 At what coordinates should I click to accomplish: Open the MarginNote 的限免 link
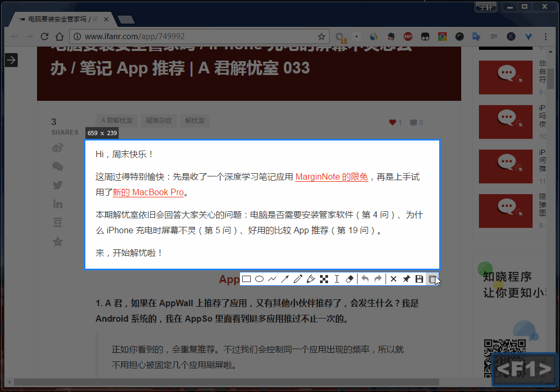coord(331,177)
